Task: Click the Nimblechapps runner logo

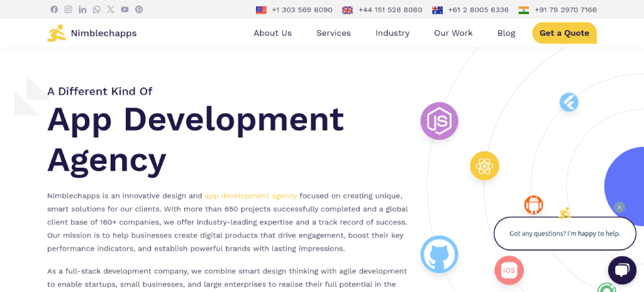Action: 56,33
